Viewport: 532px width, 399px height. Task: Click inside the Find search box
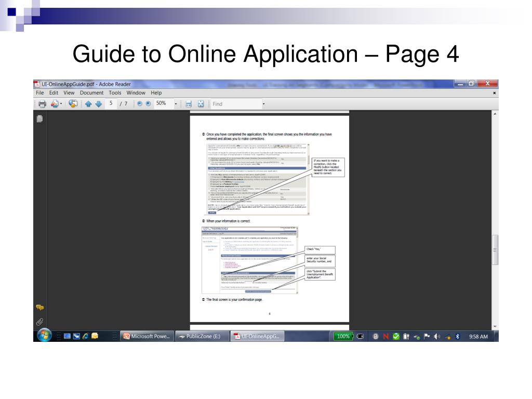coord(236,104)
